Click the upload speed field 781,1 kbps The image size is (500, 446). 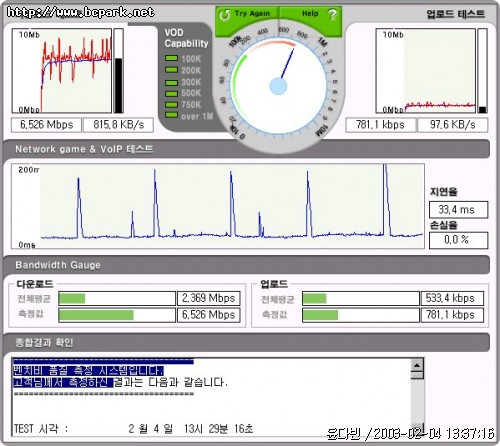pos(380,125)
